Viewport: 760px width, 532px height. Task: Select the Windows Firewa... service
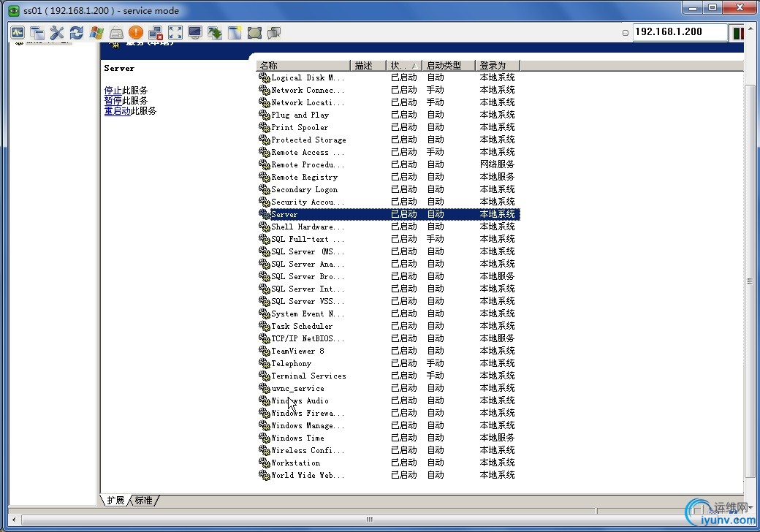[388, 414]
